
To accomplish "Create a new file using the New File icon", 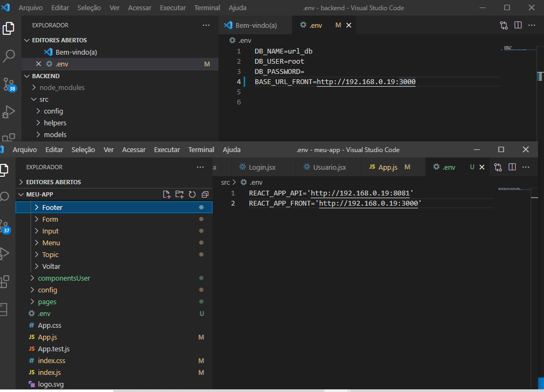I will coord(166,194).
